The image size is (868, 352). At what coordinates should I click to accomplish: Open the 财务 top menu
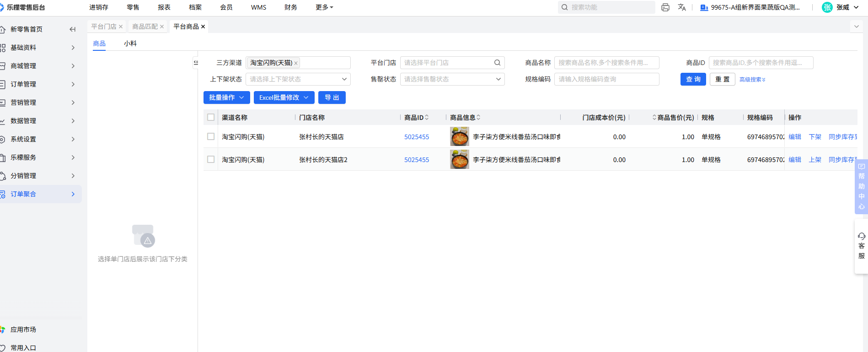click(291, 7)
